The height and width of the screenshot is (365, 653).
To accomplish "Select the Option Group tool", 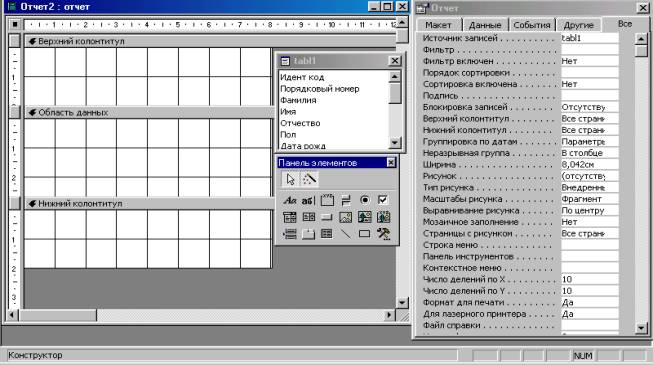I will click(x=327, y=200).
